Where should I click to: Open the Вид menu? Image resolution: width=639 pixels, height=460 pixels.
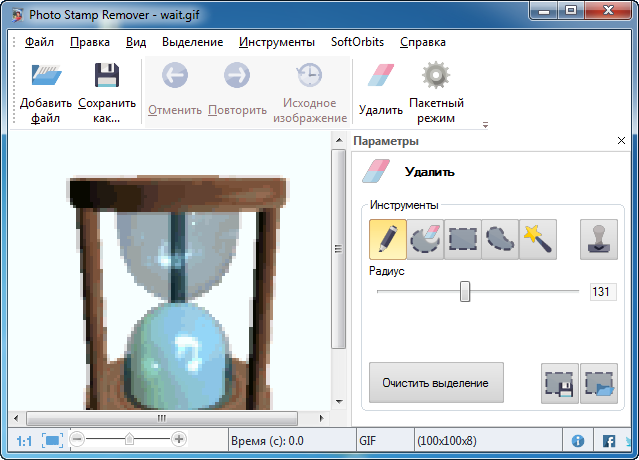pos(136,42)
